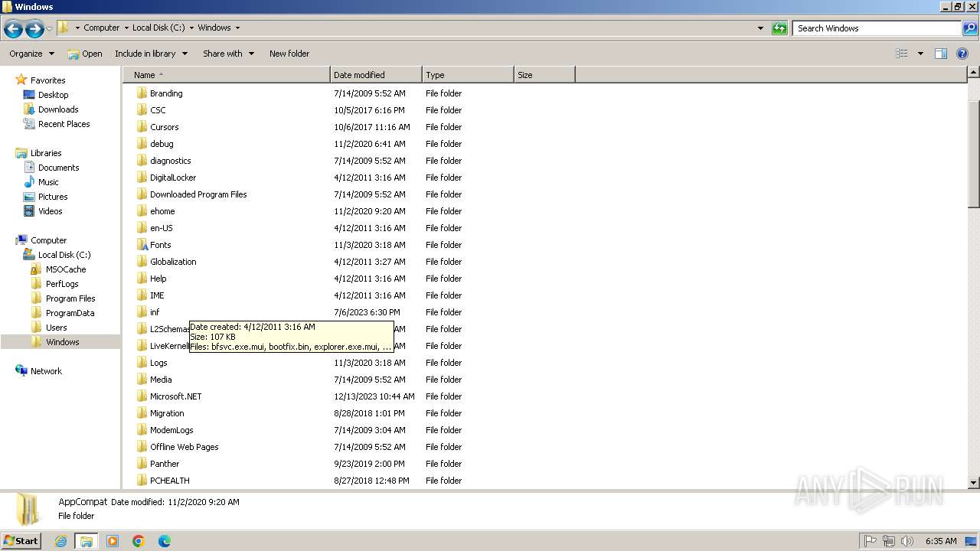Click the refresh icon beside address bar

pos(779,28)
